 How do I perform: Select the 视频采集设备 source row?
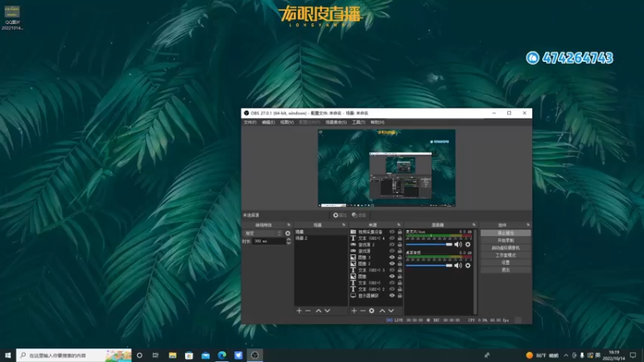376,232
